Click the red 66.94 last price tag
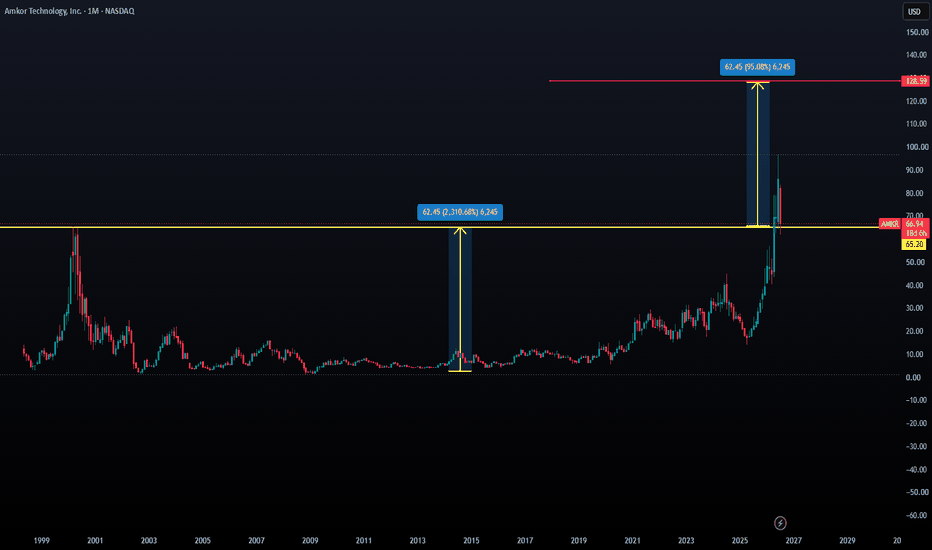This screenshot has height=550, width=932. click(x=916, y=224)
